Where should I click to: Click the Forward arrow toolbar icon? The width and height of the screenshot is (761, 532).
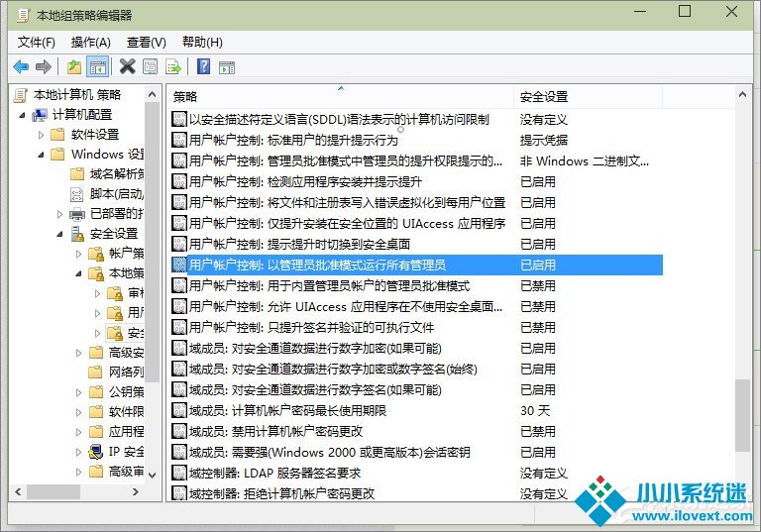coord(44,66)
